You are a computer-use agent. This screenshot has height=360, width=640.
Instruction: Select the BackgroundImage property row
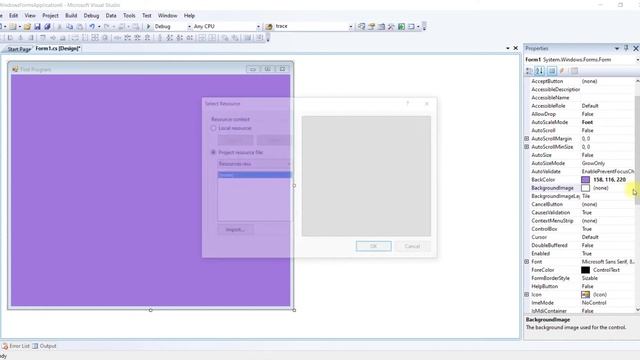580,188
